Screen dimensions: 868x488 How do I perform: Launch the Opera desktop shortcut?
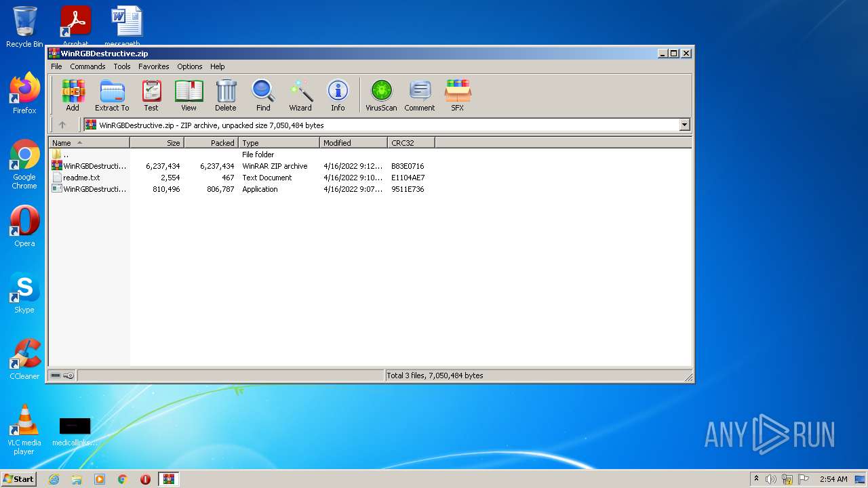point(24,226)
